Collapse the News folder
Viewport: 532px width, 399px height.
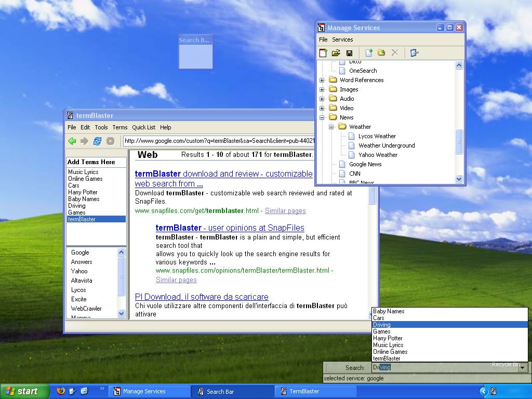pos(322,118)
